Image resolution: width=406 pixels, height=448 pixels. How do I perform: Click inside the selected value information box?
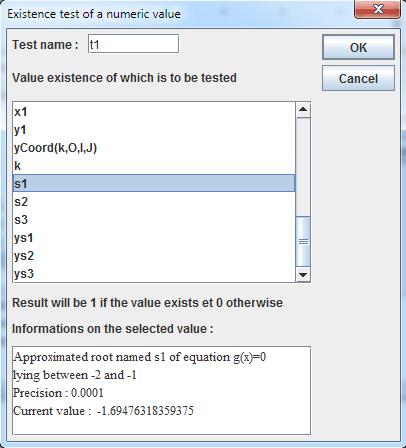(162, 390)
